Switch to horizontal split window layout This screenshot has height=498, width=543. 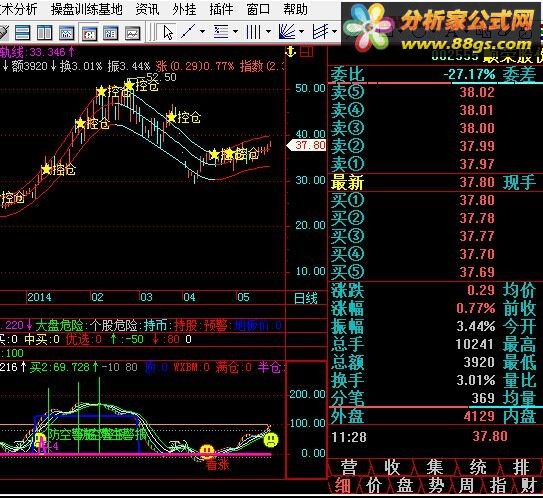click(x=23, y=33)
